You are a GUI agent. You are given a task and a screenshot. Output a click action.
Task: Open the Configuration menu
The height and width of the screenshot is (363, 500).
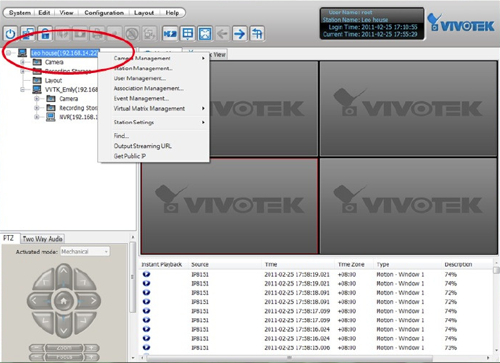point(104,13)
